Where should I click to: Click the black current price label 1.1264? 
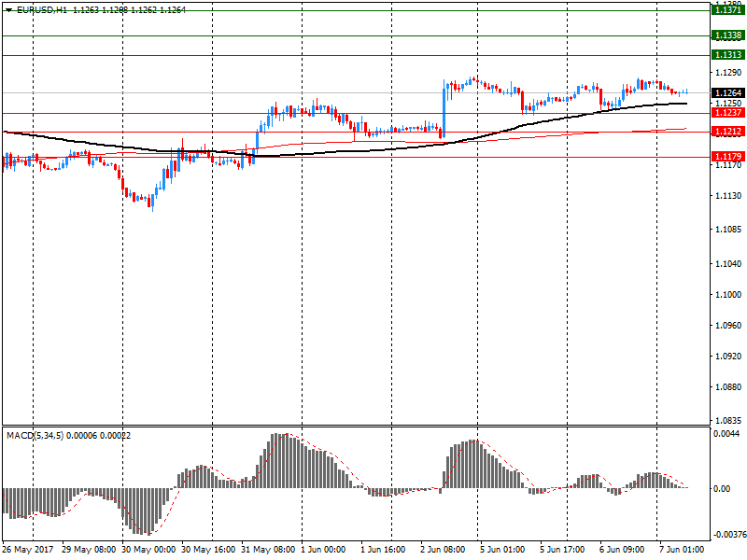(x=728, y=92)
